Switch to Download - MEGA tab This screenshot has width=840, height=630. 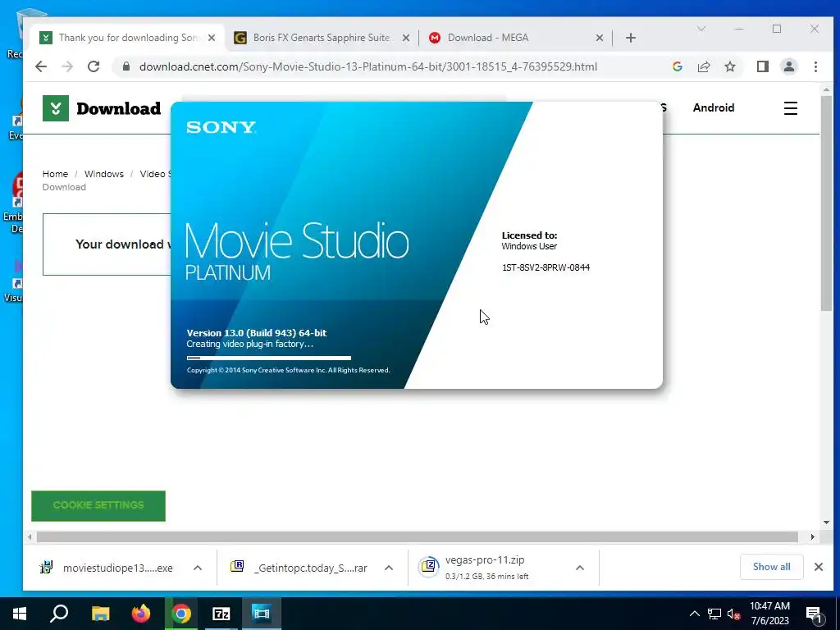click(488, 38)
